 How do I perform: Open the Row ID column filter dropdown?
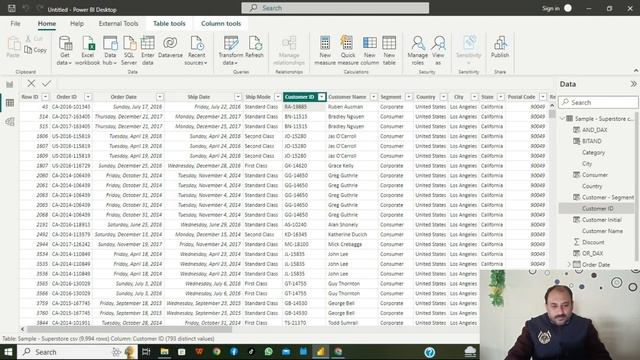[x=45, y=97]
